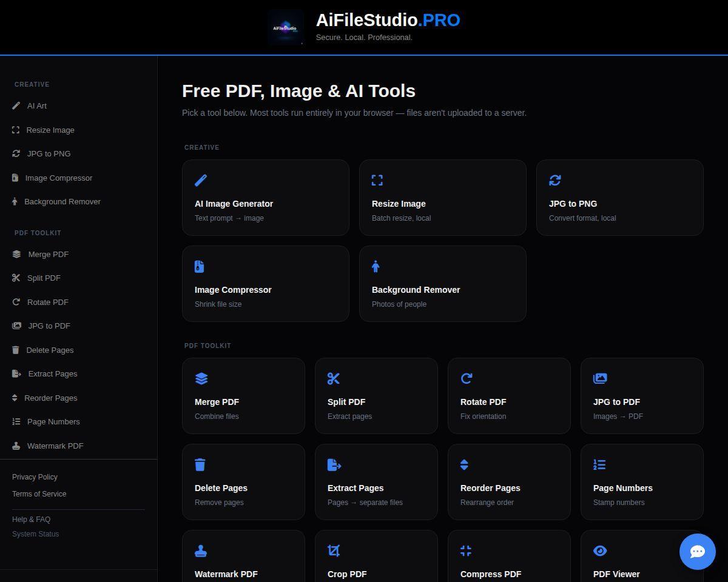Click 'Images → PDF' text on JPG to PDF card

pos(618,416)
